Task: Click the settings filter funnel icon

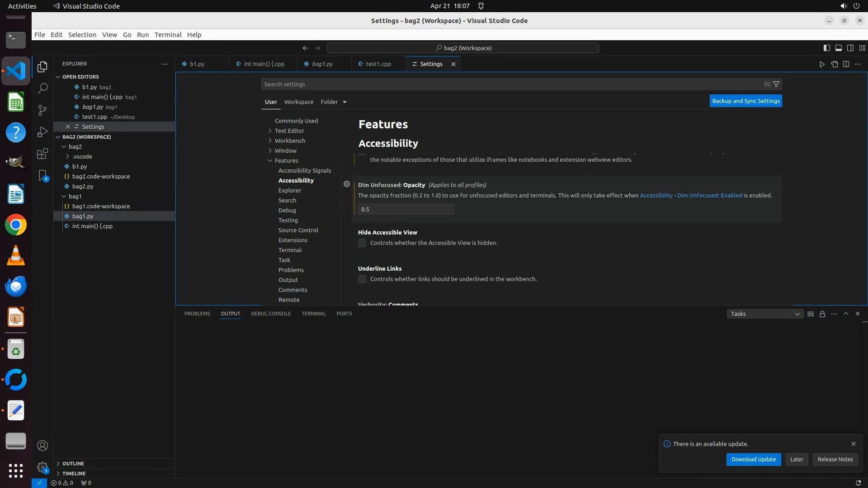Action: (x=776, y=84)
